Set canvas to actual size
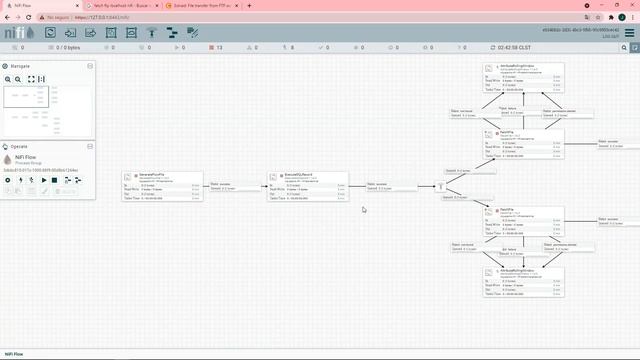 click(x=41, y=79)
